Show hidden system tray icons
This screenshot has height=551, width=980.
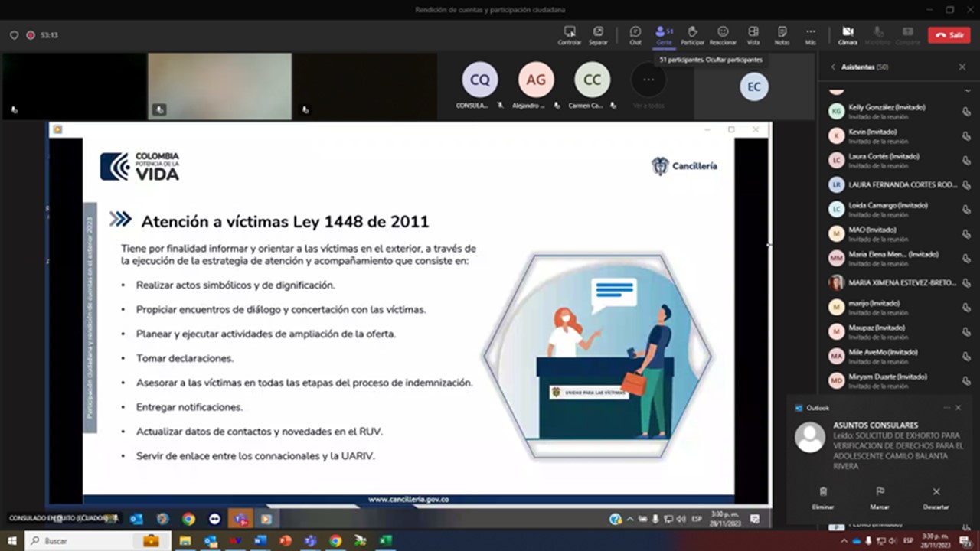(844, 541)
